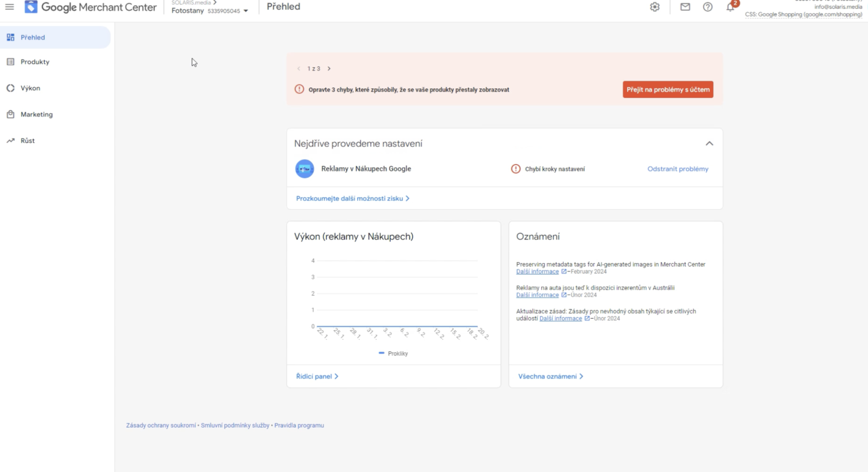The image size is (868, 472).
Task: Click the Výkon circle icon in sidebar
Action: 10,88
